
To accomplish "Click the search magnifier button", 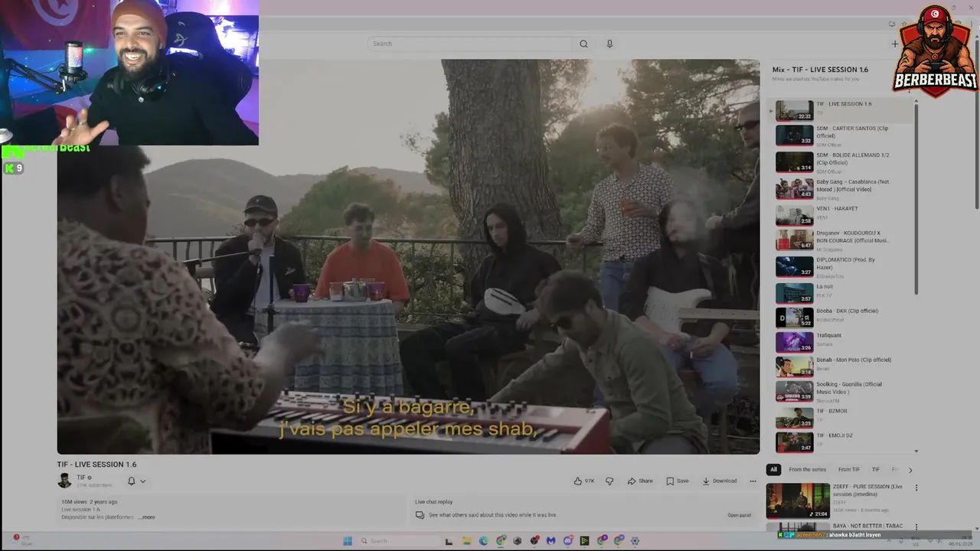I will [583, 44].
